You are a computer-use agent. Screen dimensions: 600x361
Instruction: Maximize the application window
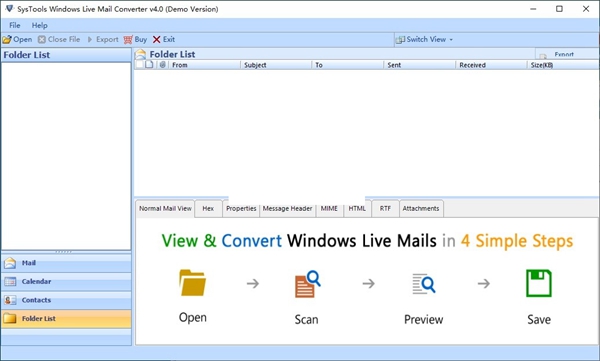[559, 9]
